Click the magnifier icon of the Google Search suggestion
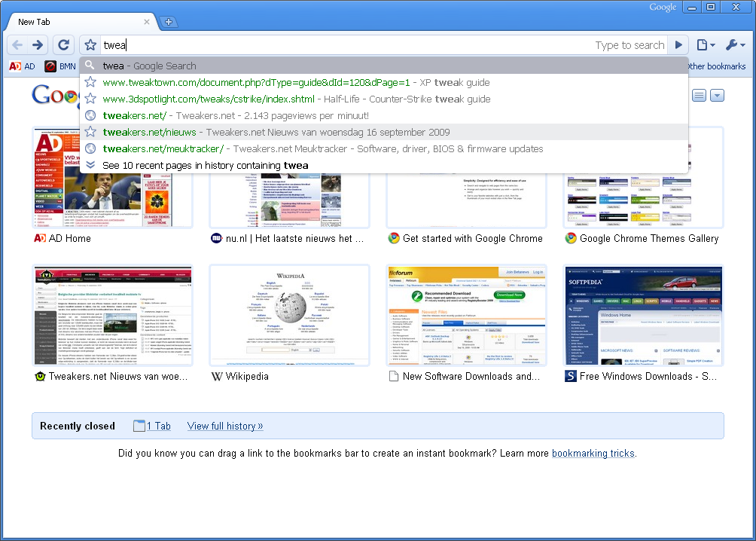 click(90, 65)
